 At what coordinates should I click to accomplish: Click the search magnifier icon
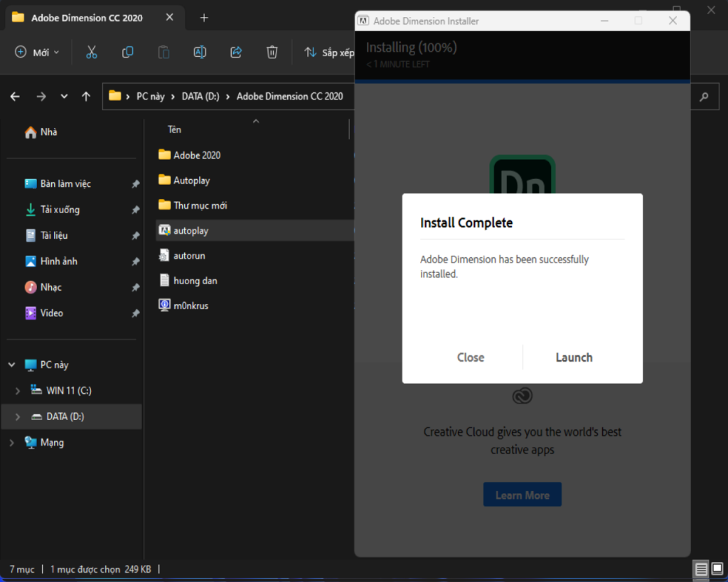(705, 97)
